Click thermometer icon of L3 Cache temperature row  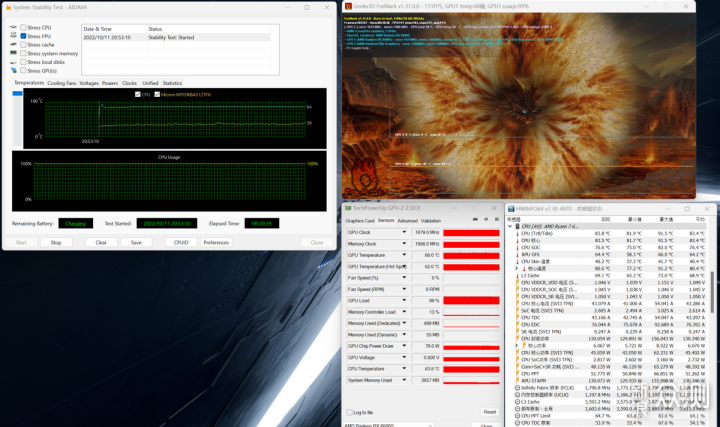[518, 275]
